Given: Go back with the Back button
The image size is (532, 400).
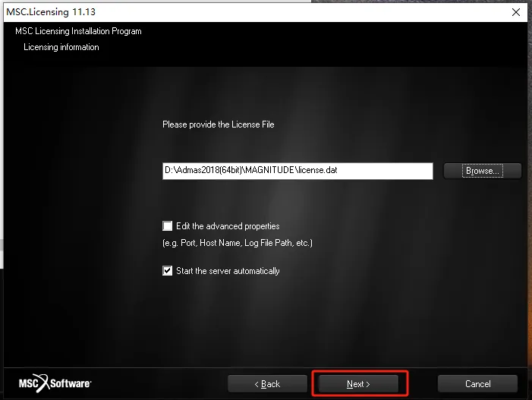Looking at the screenshot, I should click(267, 384).
